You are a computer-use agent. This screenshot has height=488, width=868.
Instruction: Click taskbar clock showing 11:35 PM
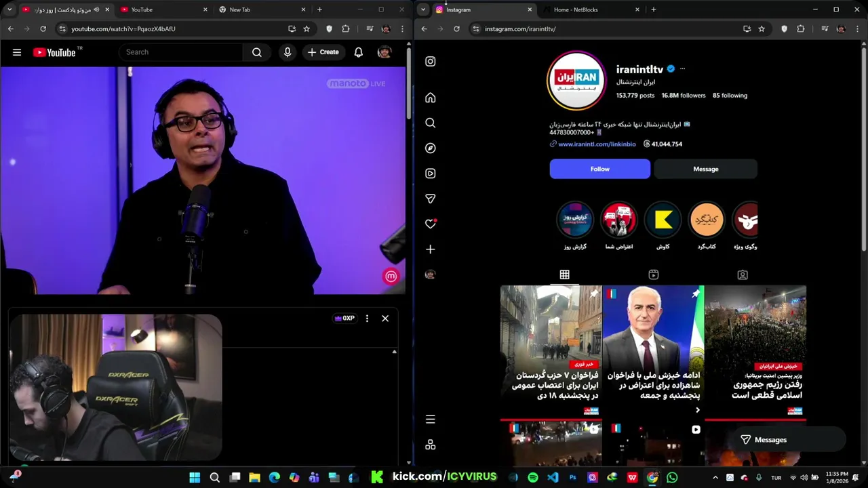(x=837, y=478)
